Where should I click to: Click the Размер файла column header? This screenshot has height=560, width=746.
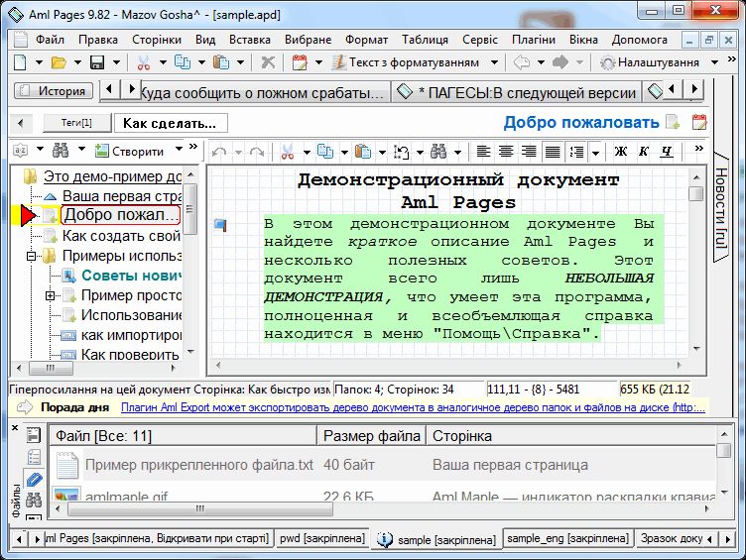point(372,436)
